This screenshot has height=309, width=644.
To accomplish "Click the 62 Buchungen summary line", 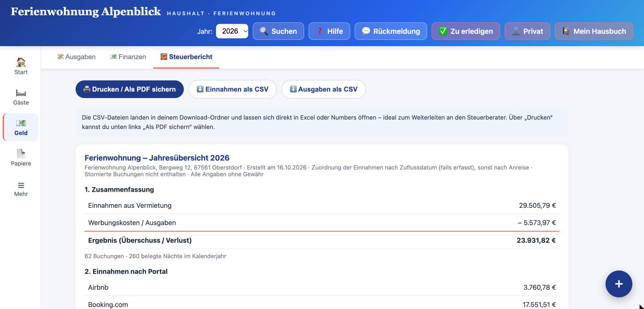I will point(155,256).
